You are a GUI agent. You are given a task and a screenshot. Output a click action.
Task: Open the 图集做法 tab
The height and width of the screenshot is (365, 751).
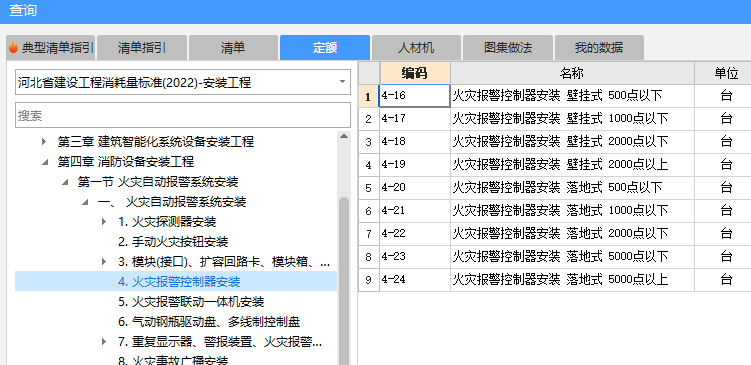pyautogui.click(x=508, y=48)
